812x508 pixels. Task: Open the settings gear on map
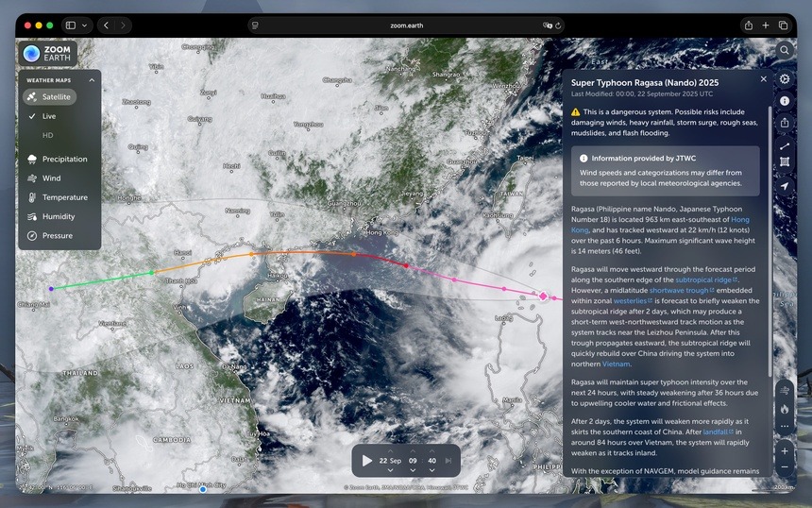point(785,78)
